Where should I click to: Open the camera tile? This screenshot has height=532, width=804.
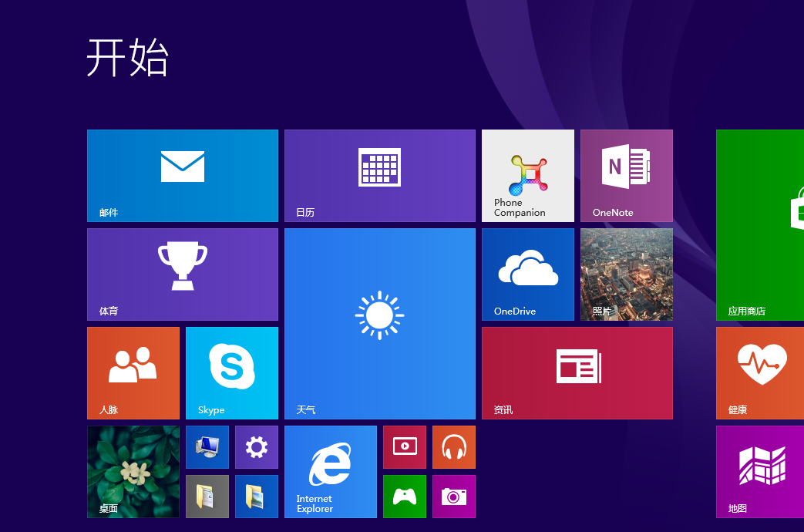point(454,497)
